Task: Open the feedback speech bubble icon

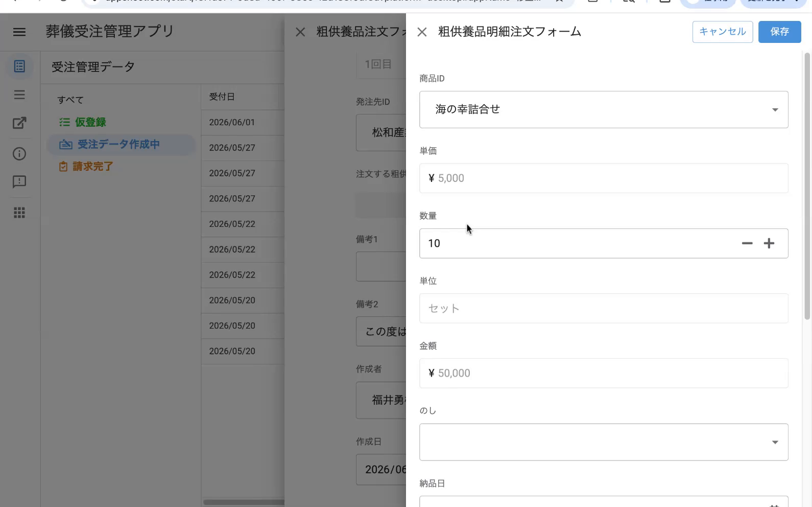Action: [19, 182]
